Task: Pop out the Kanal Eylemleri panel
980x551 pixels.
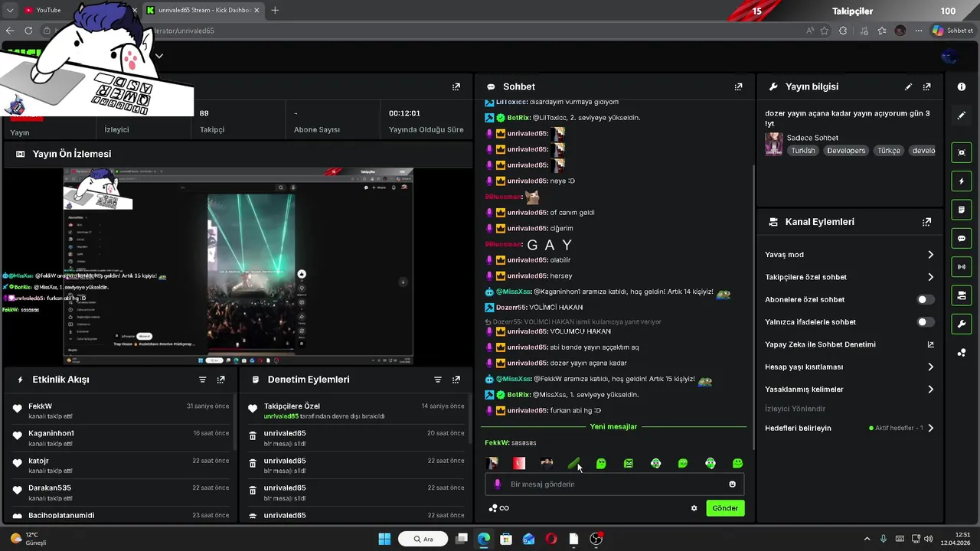Action: point(926,222)
